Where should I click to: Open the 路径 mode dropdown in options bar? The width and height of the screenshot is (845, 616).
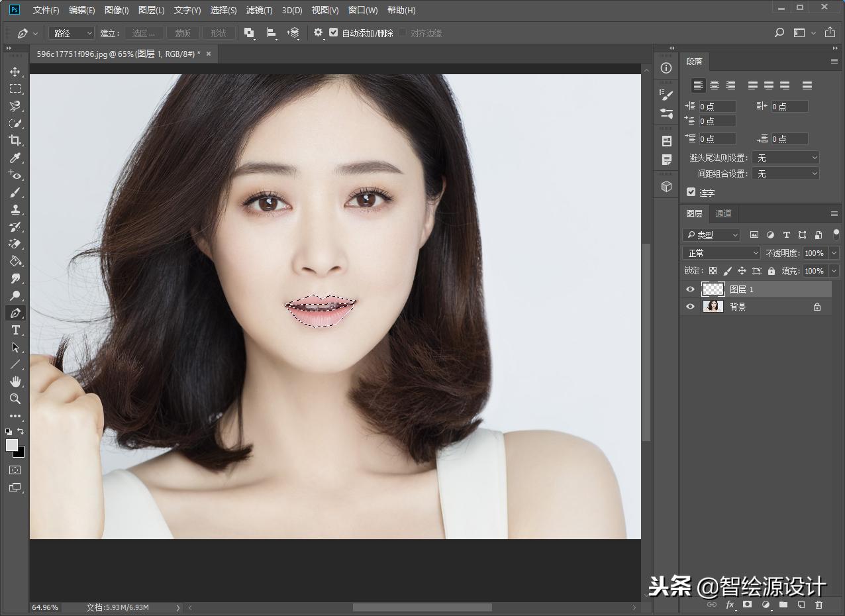click(71, 32)
